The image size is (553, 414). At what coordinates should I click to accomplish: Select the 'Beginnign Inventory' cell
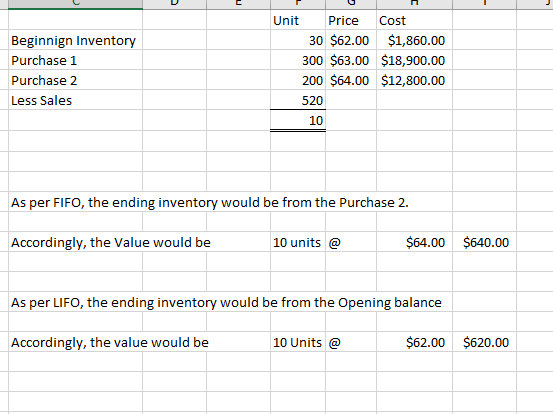click(x=75, y=40)
